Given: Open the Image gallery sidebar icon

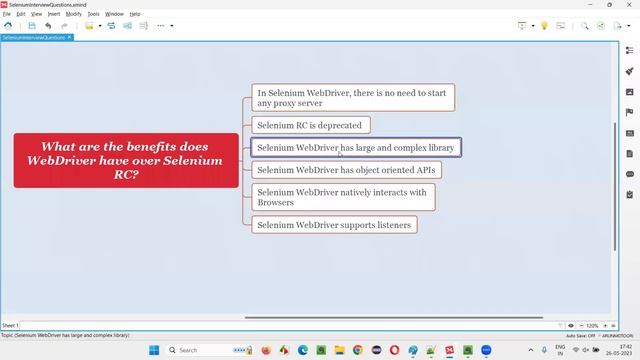Looking at the screenshot, I should pyautogui.click(x=630, y=92).
